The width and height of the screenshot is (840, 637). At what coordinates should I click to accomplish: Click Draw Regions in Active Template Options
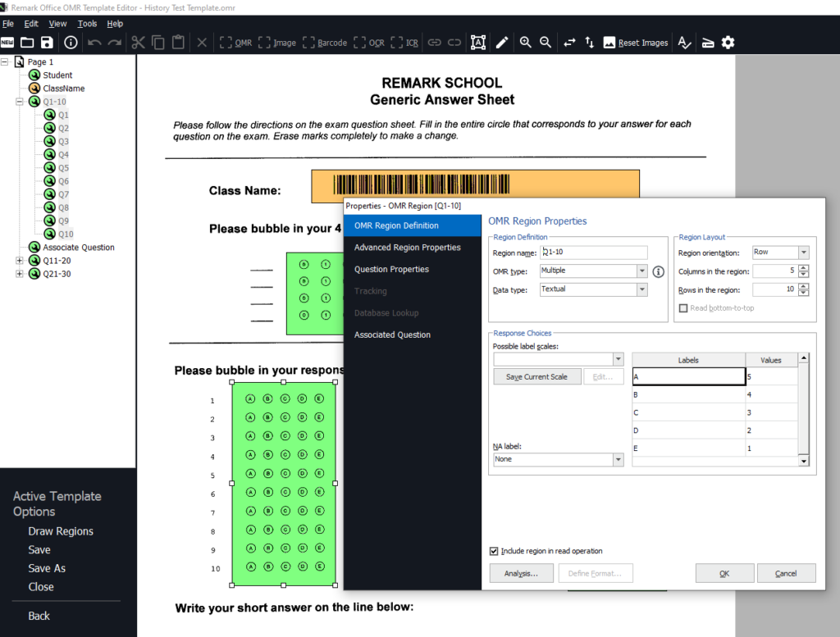click(x=61, y=531)
